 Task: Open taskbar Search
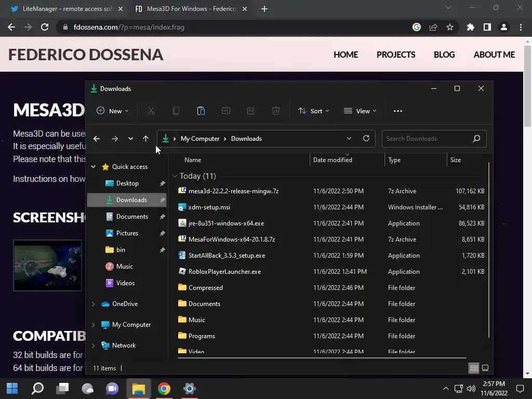[x=37, y=389]
